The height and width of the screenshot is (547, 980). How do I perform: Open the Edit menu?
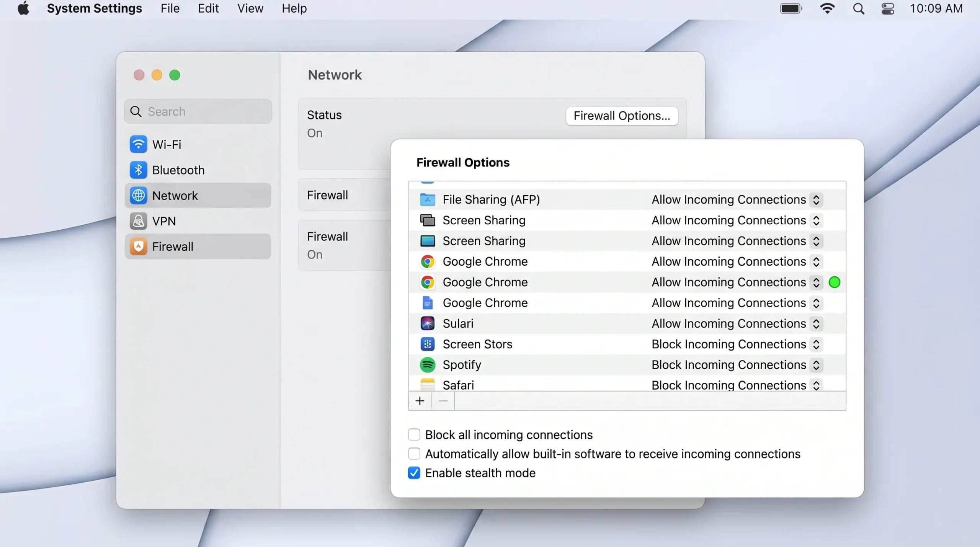click(208, 8)
